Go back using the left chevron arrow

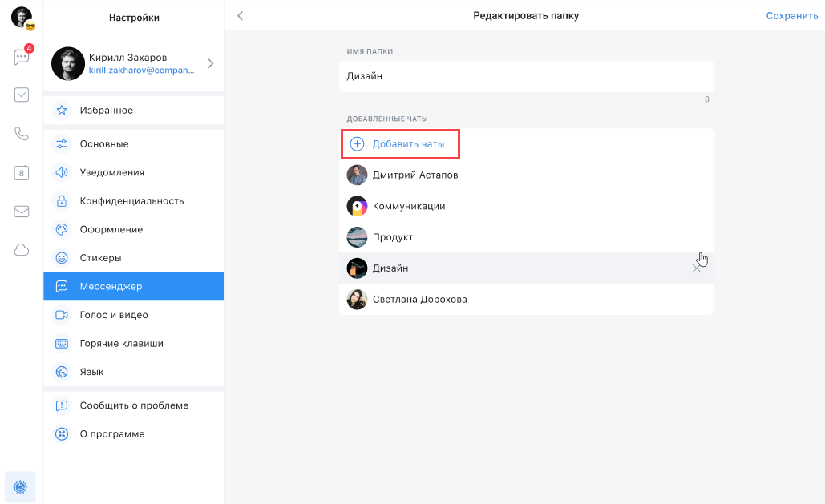pos(240,16)
